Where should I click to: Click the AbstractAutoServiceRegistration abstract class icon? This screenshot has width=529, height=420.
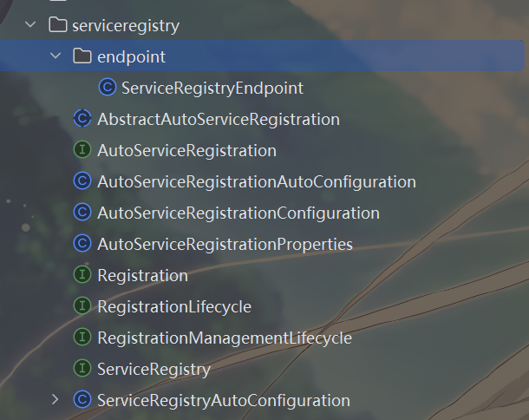point(82,119)
